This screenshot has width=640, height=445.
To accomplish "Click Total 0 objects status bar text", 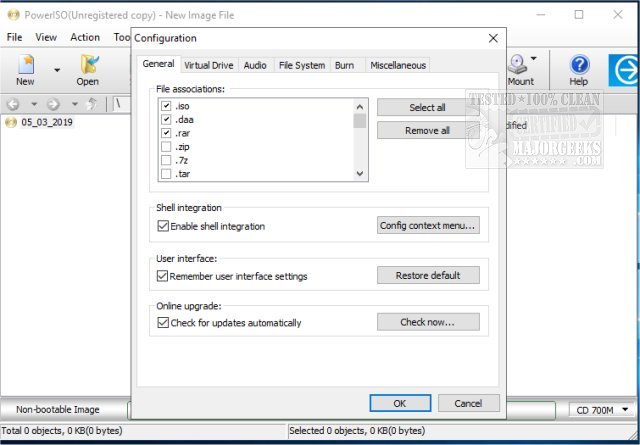I will pyautogui.click(x=62, y=431).
